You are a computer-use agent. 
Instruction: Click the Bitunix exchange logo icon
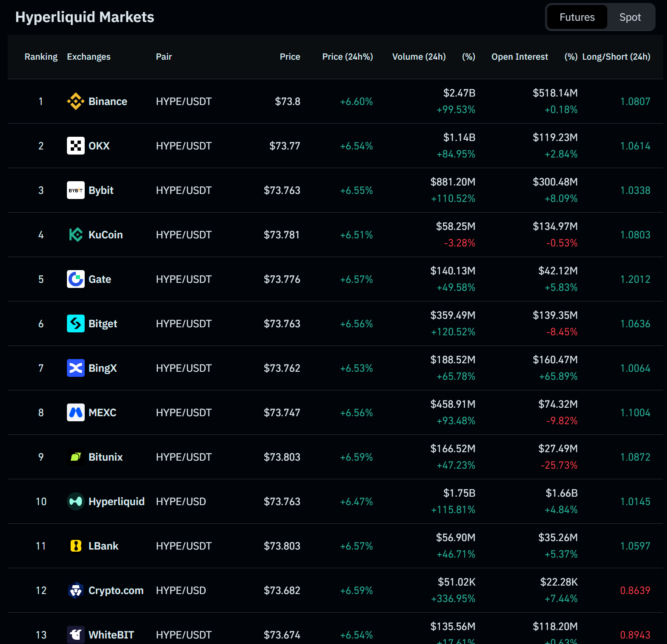[76, 457]
